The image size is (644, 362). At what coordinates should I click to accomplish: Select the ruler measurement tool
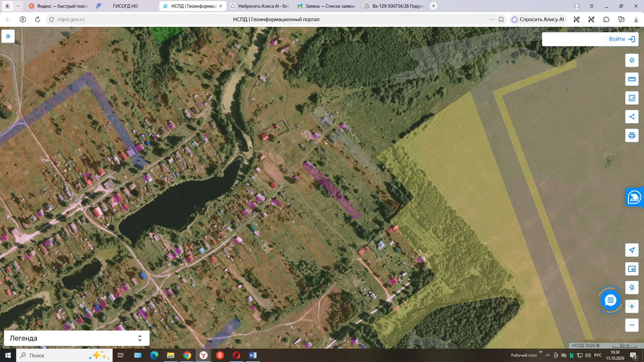[632, 79]
